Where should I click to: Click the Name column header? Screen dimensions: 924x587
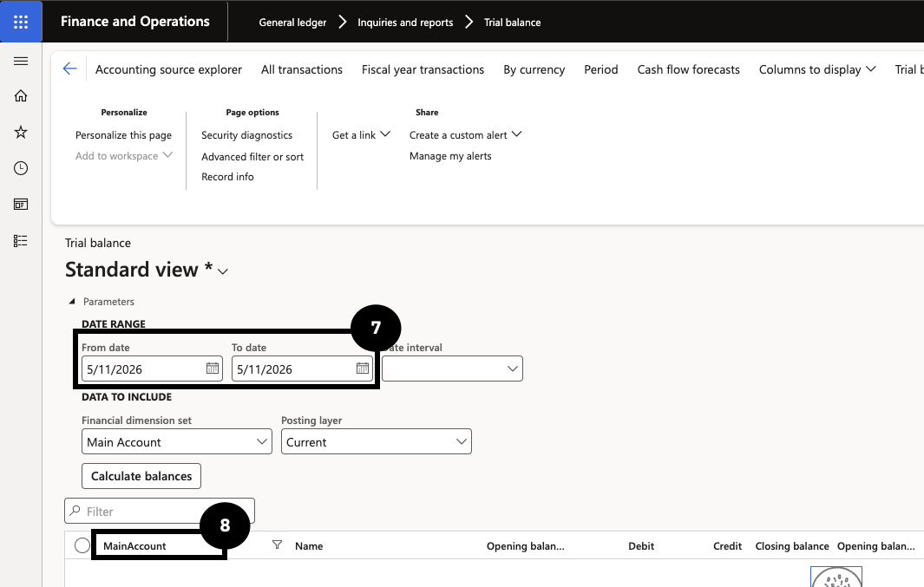[309, 545]
